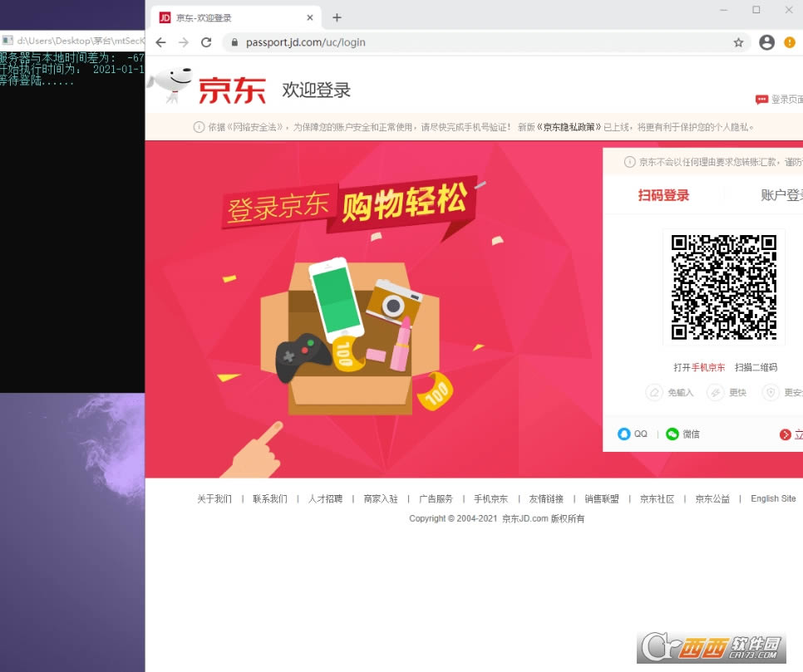Close the 京东-欢迎登录 tab

click(x=310, y=17)
